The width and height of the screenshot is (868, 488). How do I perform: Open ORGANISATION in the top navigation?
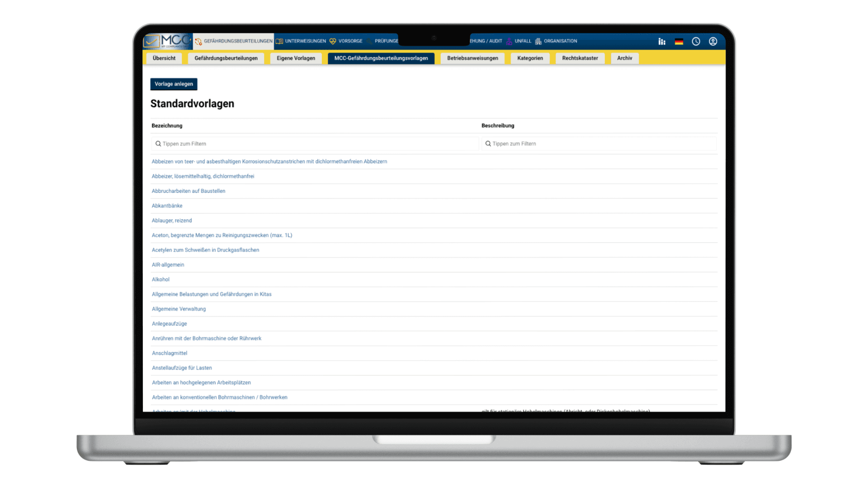[x=561, y=41]
